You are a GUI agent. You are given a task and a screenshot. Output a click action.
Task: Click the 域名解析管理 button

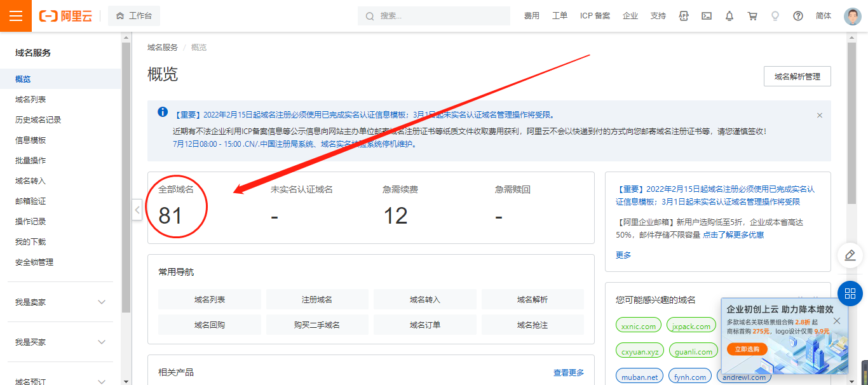[x=797, y=77]
